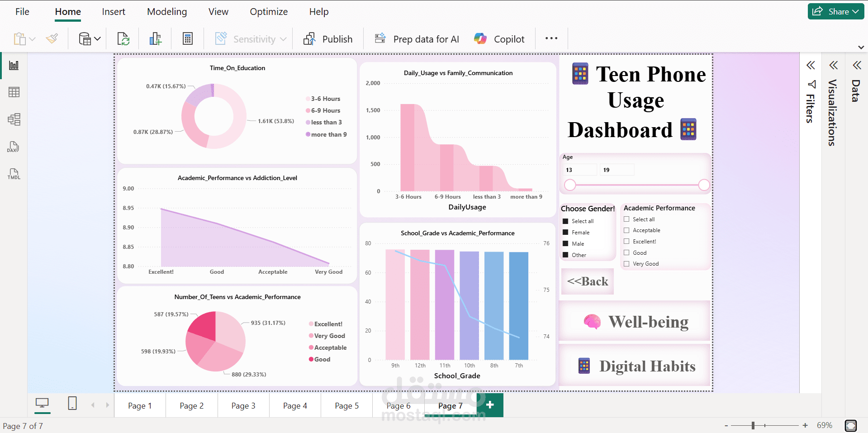Open the Share dropdown
Image resolution: width=868 pixels, height=433 pixels.
pyautogui.click(x=835, y=12)
